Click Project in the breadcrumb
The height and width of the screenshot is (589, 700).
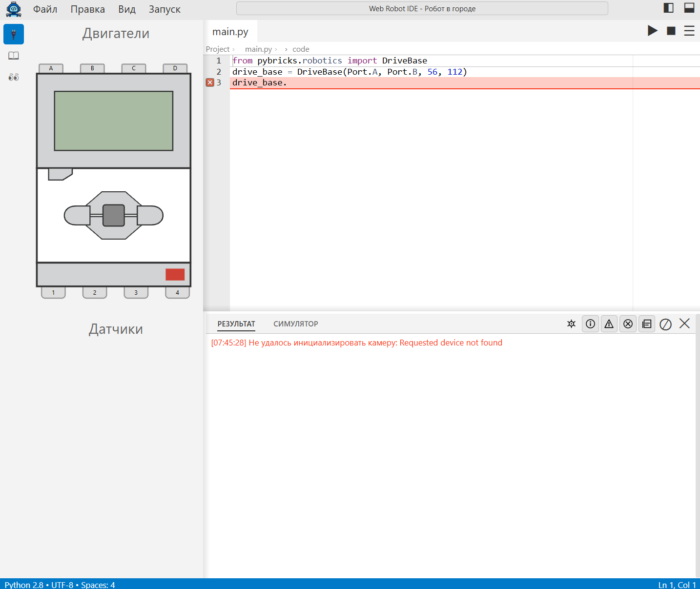[x=218, y=49]
